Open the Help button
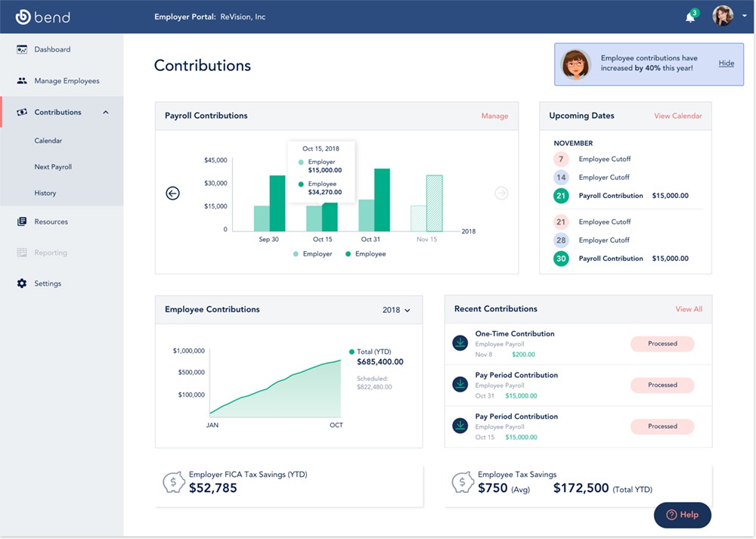Image resolution: width=756 pixels, height=539 pixels. point(682,515)
